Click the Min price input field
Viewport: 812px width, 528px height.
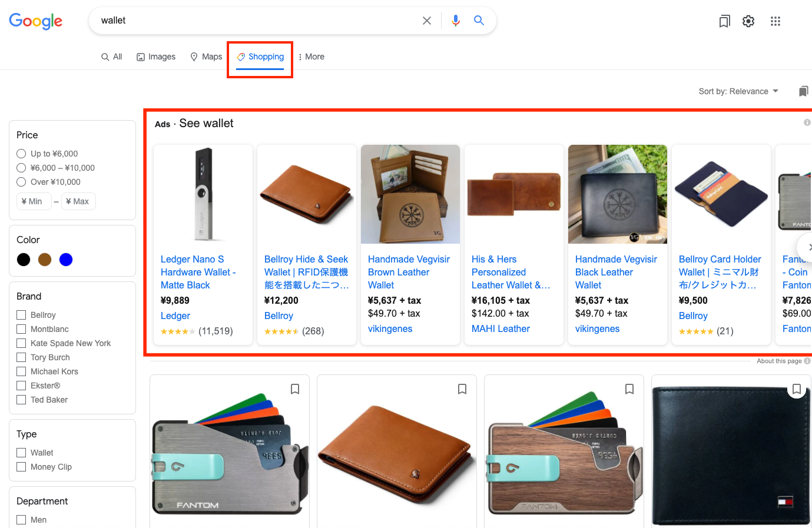(x=34, y=201)
